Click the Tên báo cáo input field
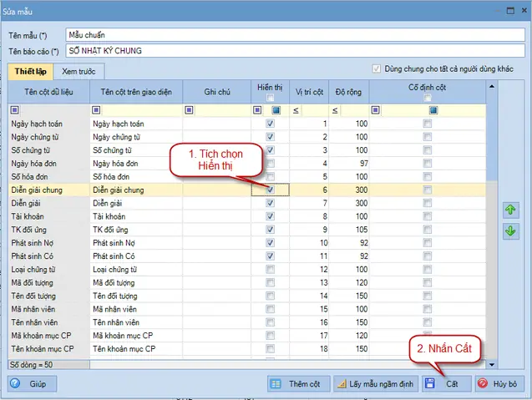Screen dimensions: 532x400 pyautogui.click(x=295, y=51)
